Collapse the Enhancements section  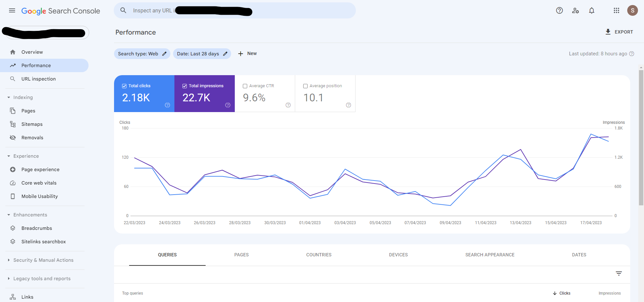click(9, 215)
